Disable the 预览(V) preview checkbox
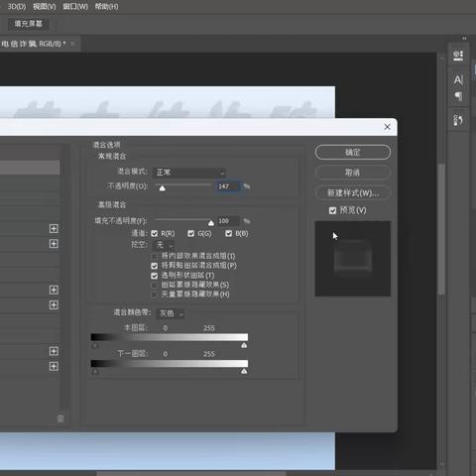The image size is (476, 476). 332,210
